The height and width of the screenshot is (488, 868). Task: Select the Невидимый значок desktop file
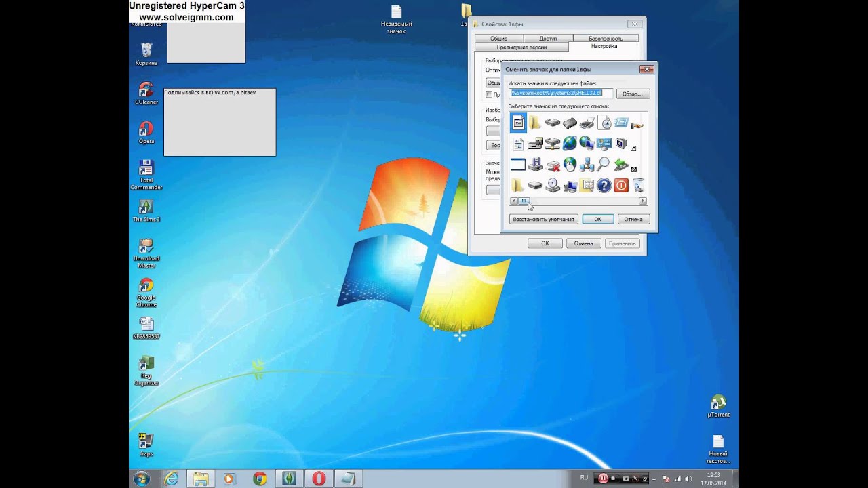[397, 20]
